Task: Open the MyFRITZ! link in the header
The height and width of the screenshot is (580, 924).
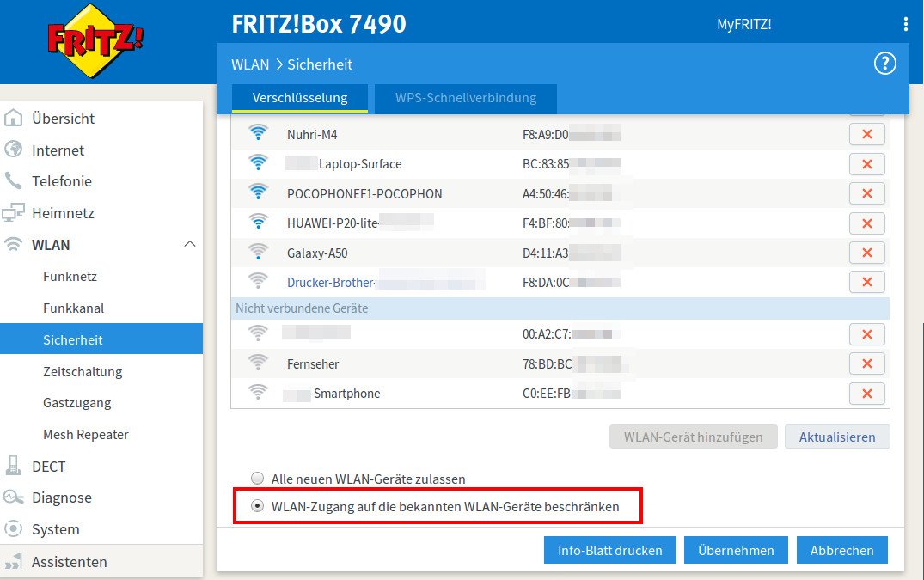Action: [744, 23]
